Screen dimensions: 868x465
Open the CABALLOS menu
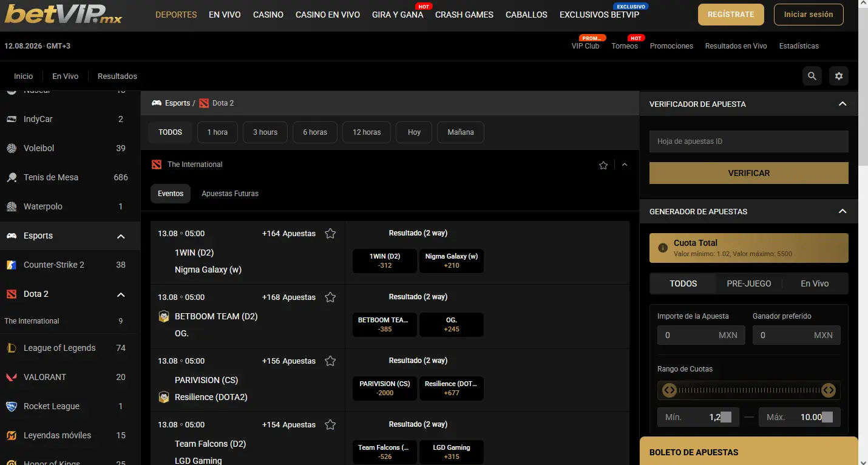point(526,15)
